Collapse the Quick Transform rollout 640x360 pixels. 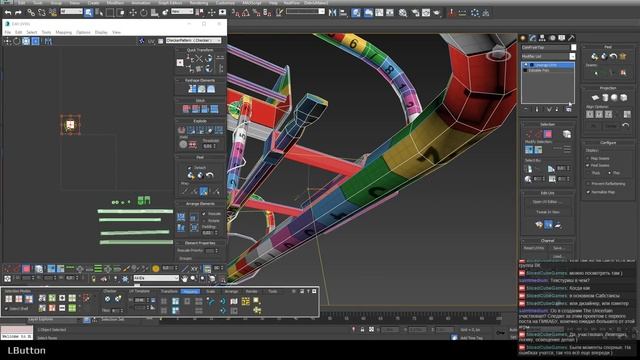pos(200,50)
